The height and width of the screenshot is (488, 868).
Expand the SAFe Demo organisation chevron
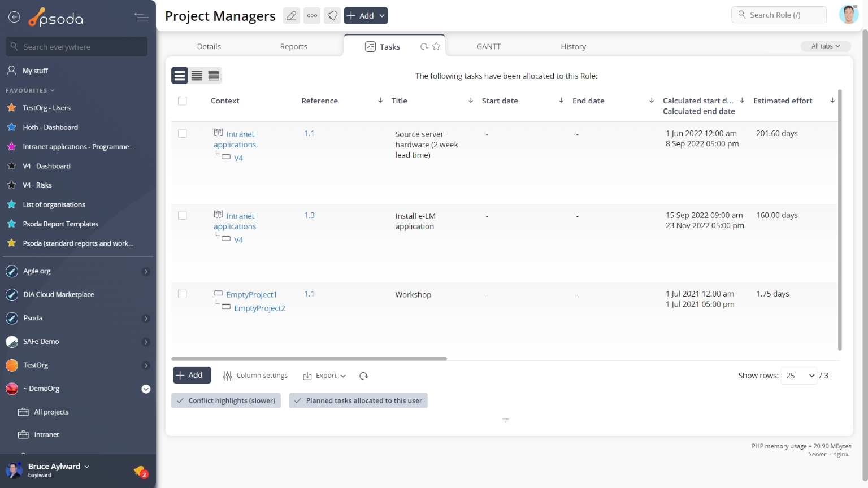pos(146,342)
